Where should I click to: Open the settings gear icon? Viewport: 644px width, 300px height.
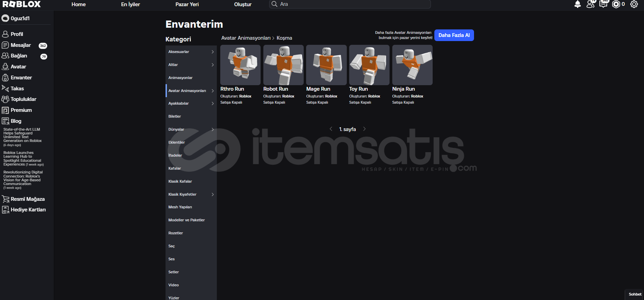[x=634, y=4]
